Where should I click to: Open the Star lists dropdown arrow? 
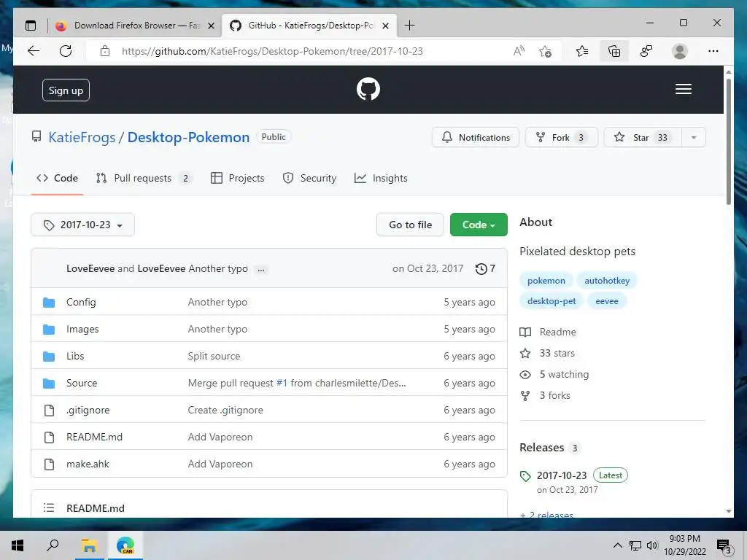694,137
